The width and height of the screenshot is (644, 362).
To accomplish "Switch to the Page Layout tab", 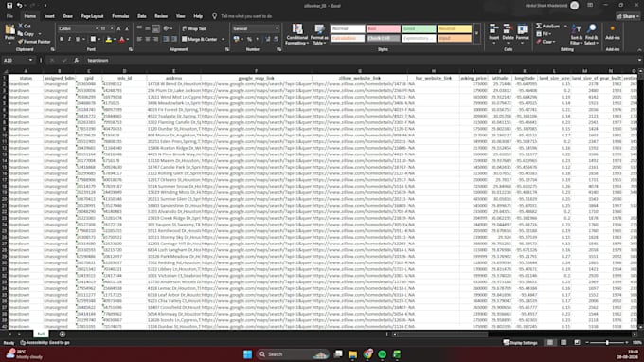I will (x=92, y=16).
